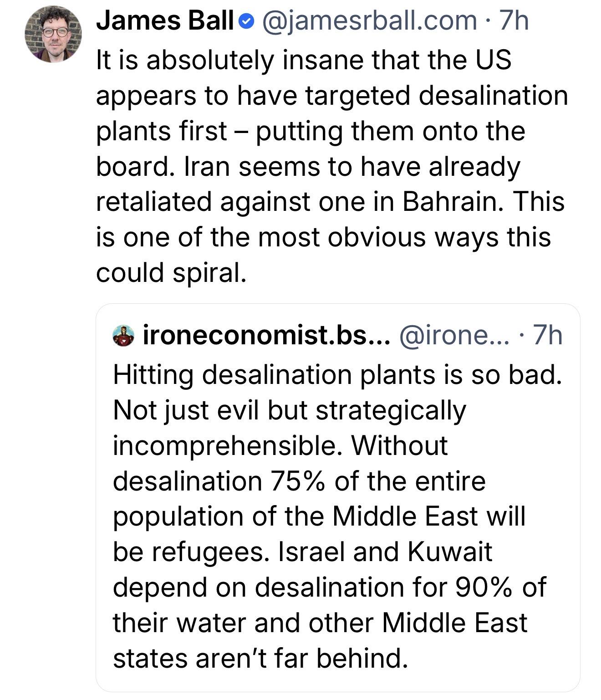Click James Ball's post 7h timestamp
Image resolution: width=601 pixels, height=700 pixels.
[514, 21]
